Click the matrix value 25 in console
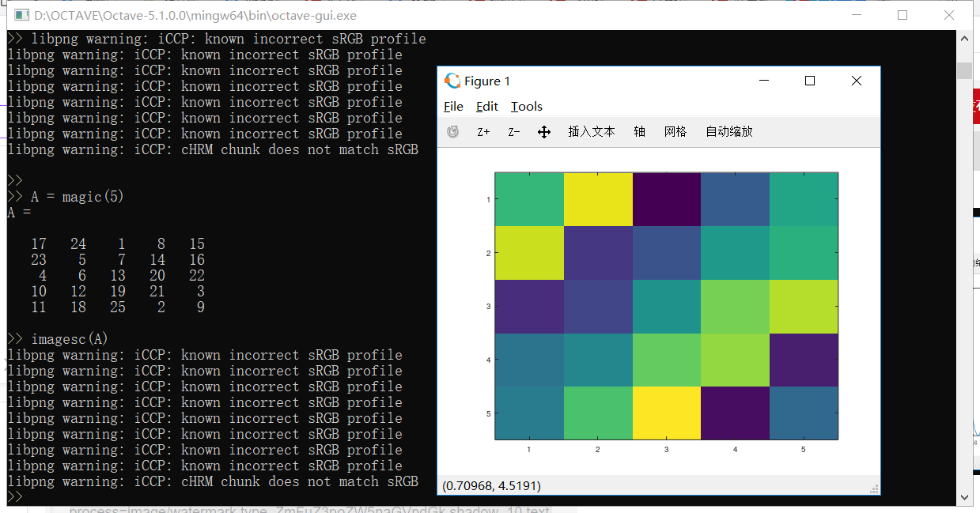The image size is (980, 513). (x=118, y=307)
